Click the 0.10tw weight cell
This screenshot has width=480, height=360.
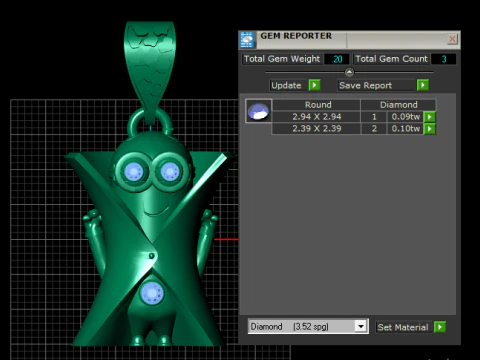(406, 129)
